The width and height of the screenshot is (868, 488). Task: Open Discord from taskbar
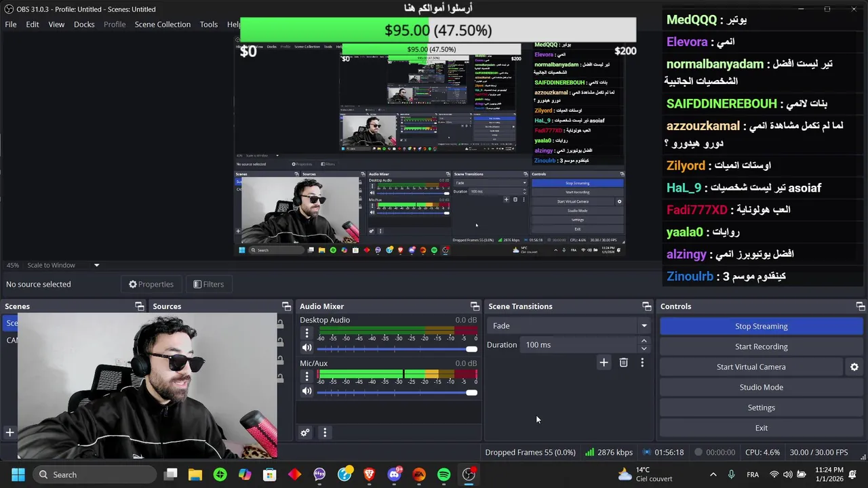point(394,474)
